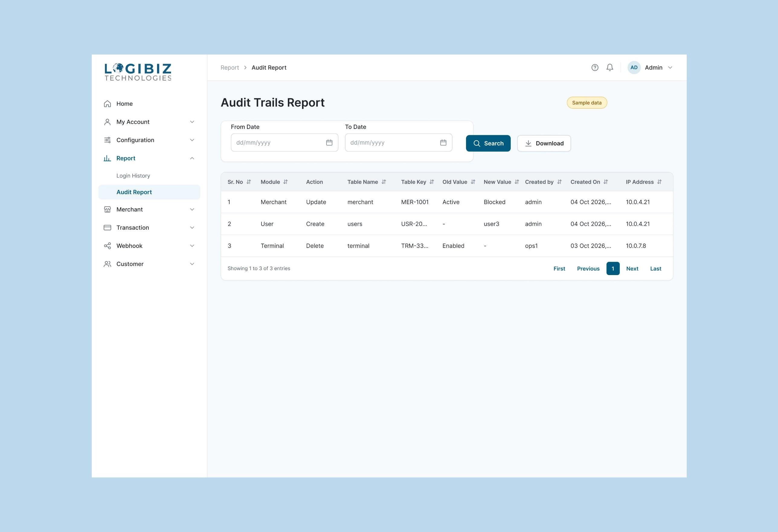Go to Home in sidebar
Image resolution: width=778 pixels, height=532 pixels.
[x=149, y=104]
